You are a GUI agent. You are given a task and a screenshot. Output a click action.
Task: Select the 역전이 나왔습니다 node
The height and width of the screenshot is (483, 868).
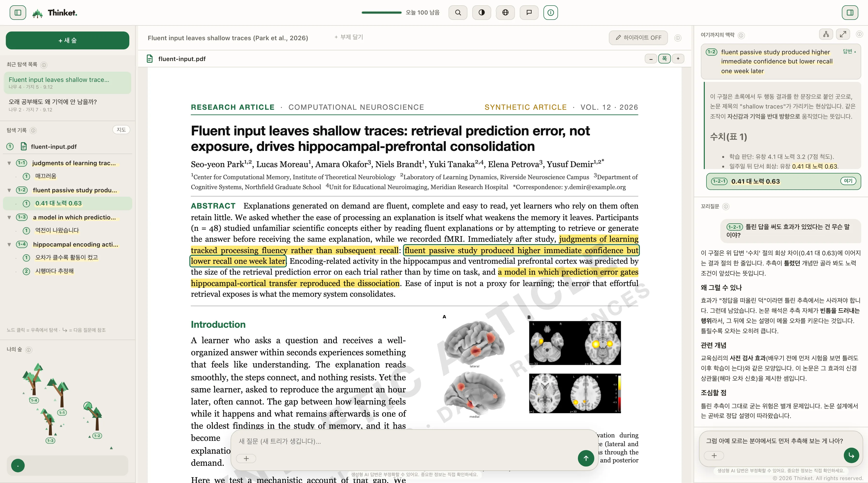(x=57, y=230)
